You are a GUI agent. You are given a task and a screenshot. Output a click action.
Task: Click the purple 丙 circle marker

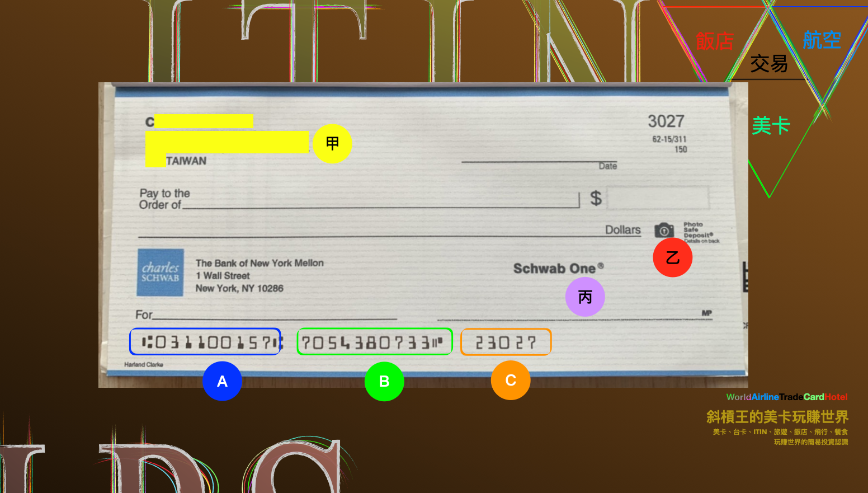tap(585, 297)
